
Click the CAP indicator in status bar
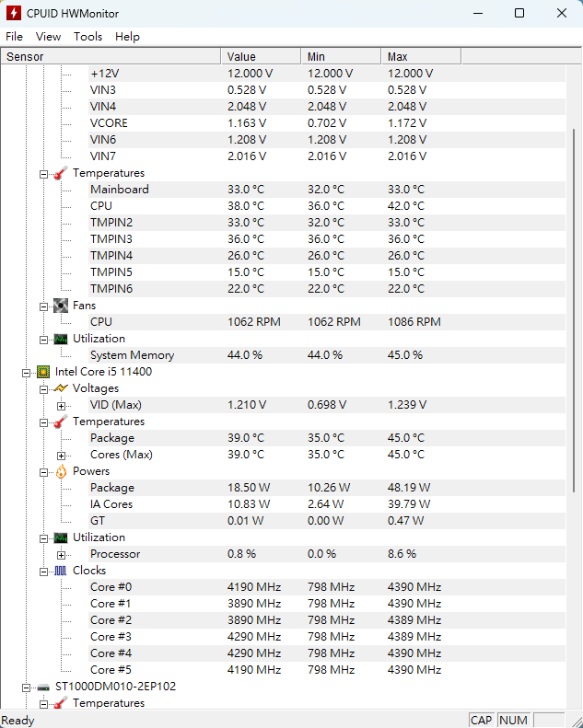[482, 720]
